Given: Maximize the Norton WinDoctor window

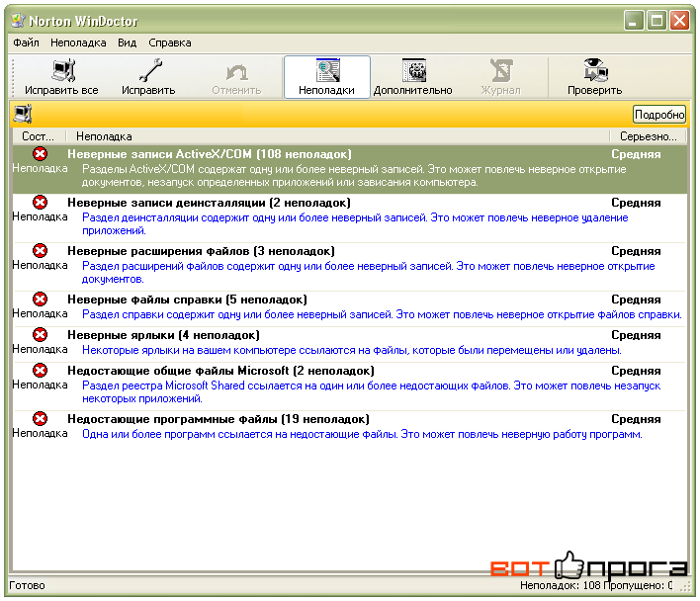Looking at the screenshot, I should coord(656,21).
